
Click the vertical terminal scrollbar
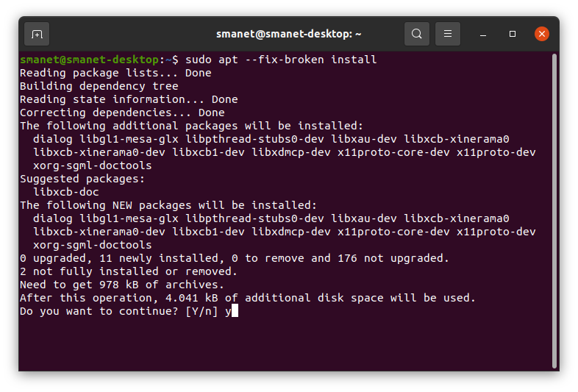[x=554, y=211]
